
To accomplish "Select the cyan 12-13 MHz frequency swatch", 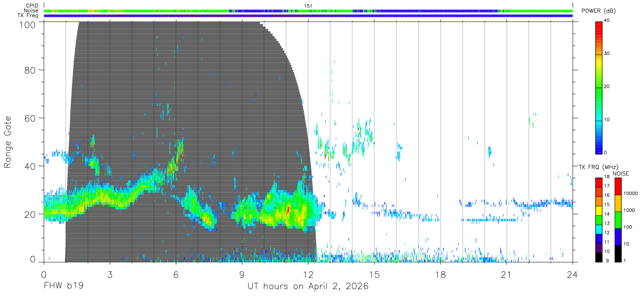I will click(599, 229).
